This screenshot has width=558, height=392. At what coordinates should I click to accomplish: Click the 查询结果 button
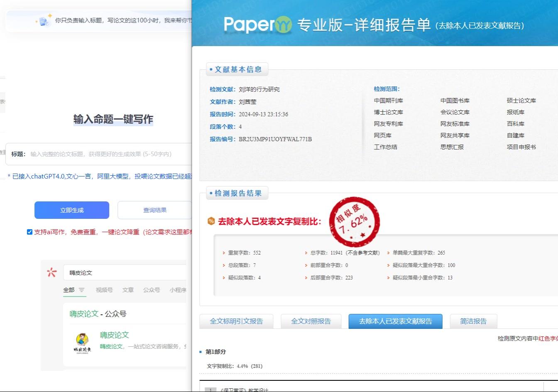[154, 210]
